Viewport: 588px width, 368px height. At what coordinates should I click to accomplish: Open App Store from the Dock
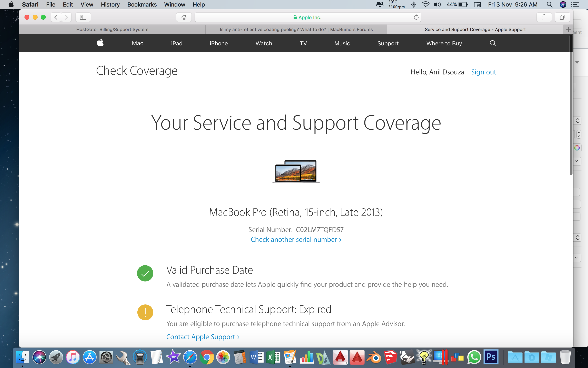(90, 357)
